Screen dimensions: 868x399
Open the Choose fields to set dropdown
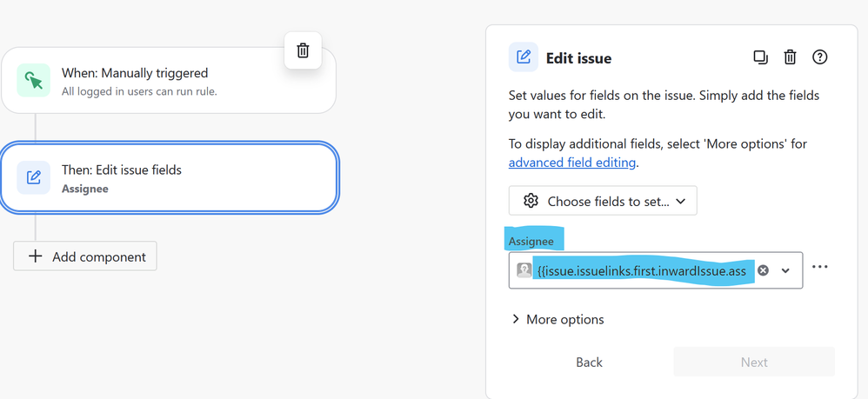(603, 201)
